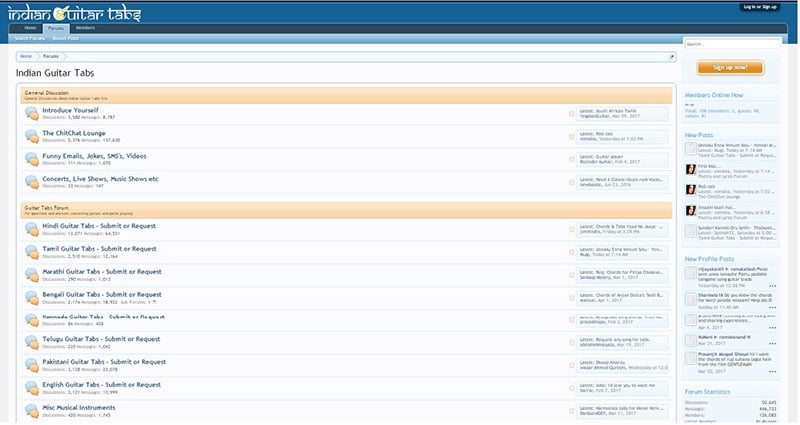800x425 pixels.
Task: Click inside the Search input field
Action: [732, 44]
